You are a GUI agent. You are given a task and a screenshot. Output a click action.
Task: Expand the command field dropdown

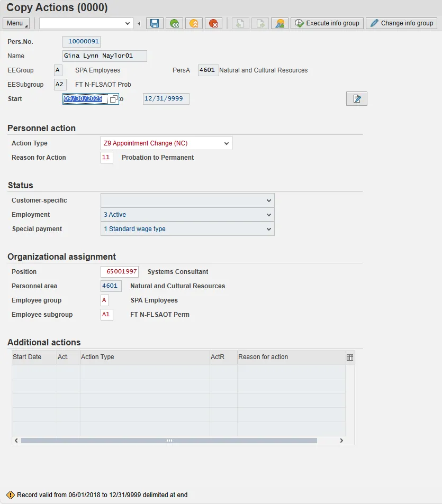click(x=128, y=23)
